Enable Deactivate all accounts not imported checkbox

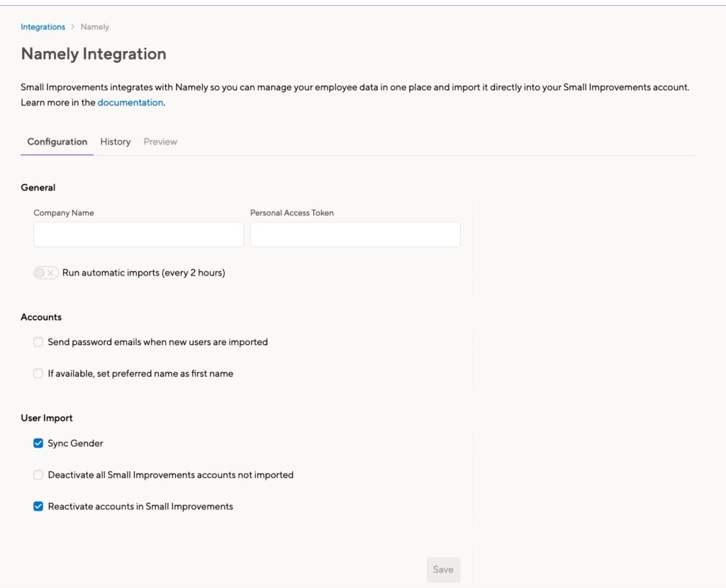[x=38, y=475]
